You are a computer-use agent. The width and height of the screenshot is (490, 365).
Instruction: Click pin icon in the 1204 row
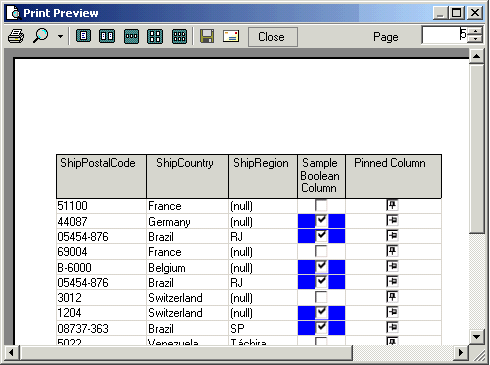pyautogui.click(x=392, y=312)
